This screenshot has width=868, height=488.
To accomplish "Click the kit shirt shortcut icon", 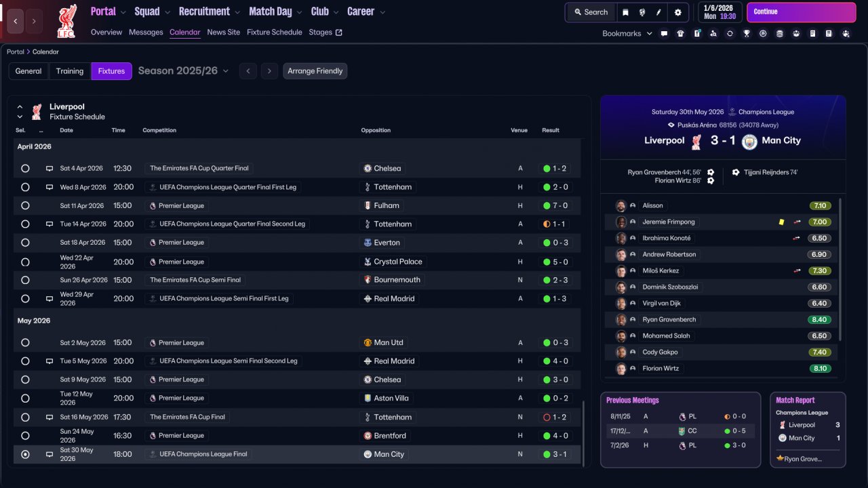I will coord(680,33).
